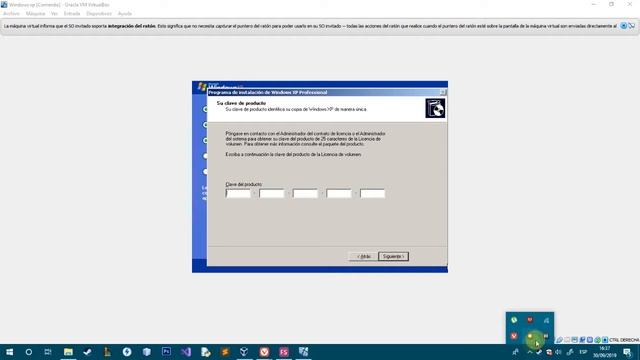This screenshot has height=360, width=640.
Task: Click the yellow tray overflow icon
Action: point(530,336)
